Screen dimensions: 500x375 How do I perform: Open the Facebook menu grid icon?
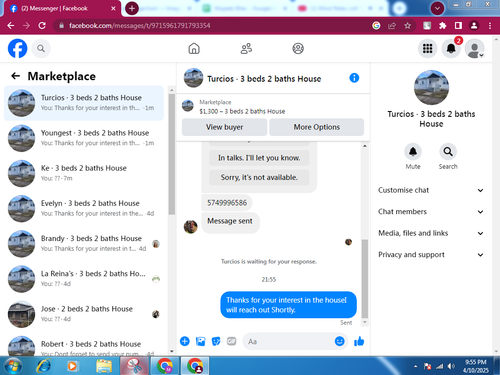tap(427, 49)
